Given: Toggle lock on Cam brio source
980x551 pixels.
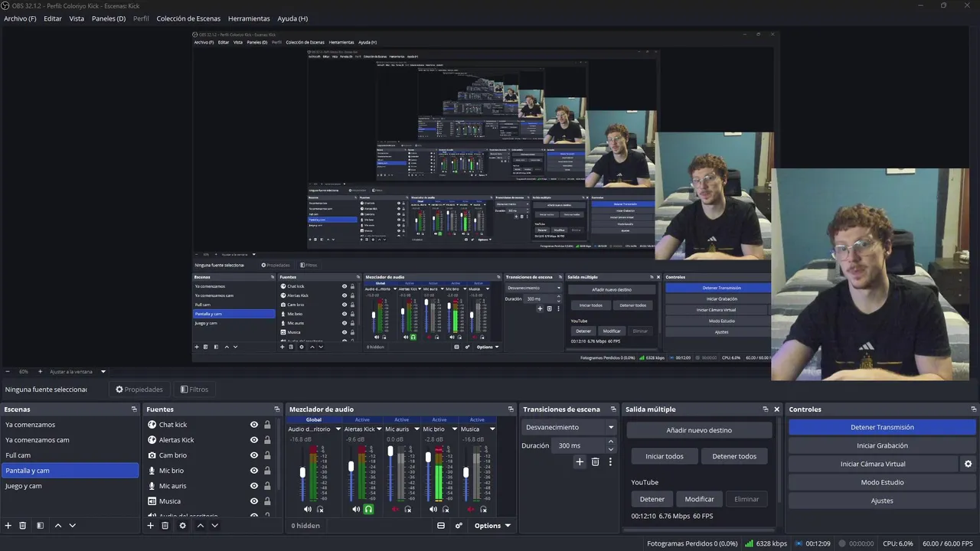Looking at the screenshot, I should tap(267, 455).
